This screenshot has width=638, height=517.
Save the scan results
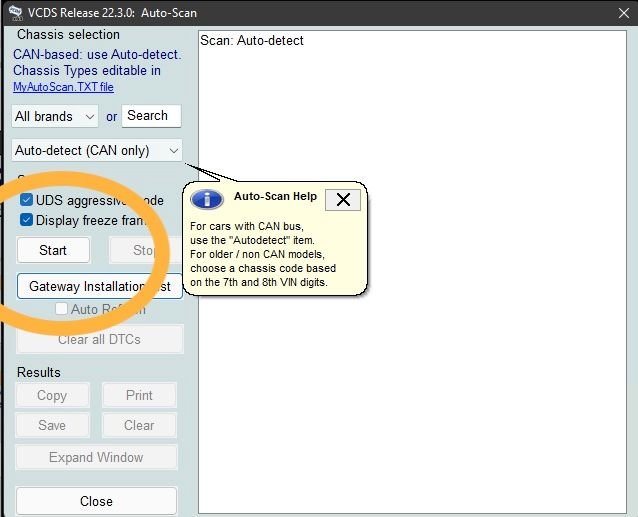[x=52, y=425]
